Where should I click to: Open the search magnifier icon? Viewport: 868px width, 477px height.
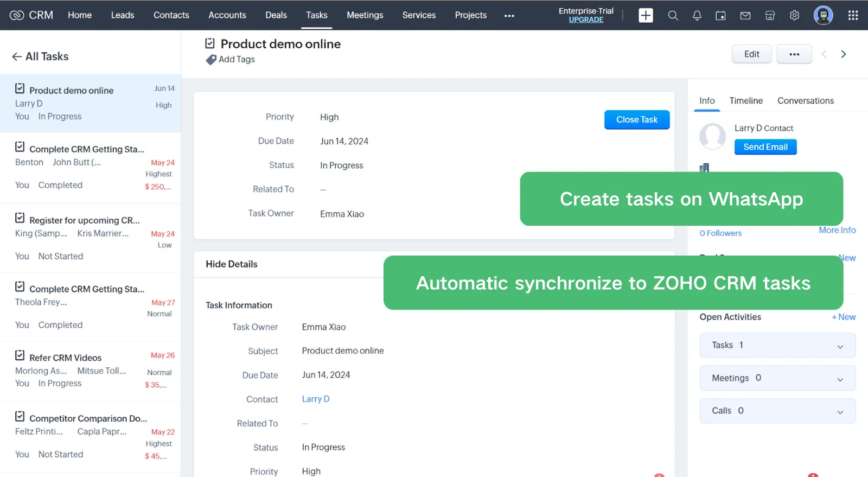click(673, 15)
